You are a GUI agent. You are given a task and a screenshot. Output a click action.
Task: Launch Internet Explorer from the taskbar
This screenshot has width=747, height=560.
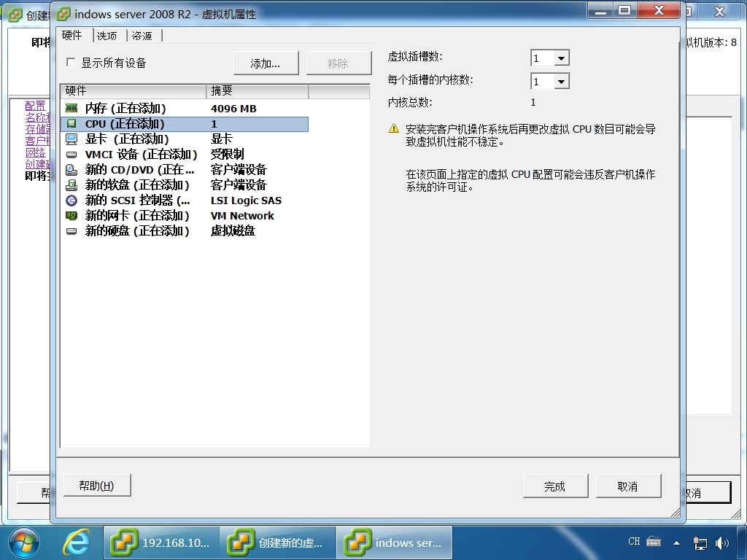coord(76,542)
